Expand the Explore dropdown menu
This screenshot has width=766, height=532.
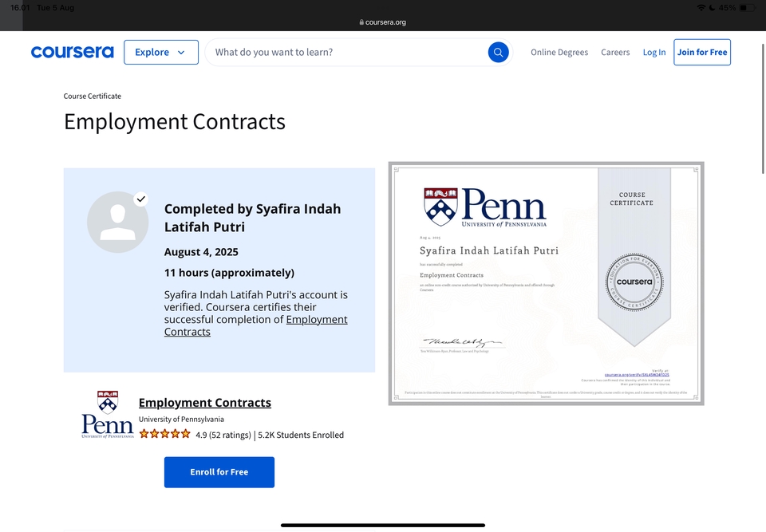coord(160,53)
